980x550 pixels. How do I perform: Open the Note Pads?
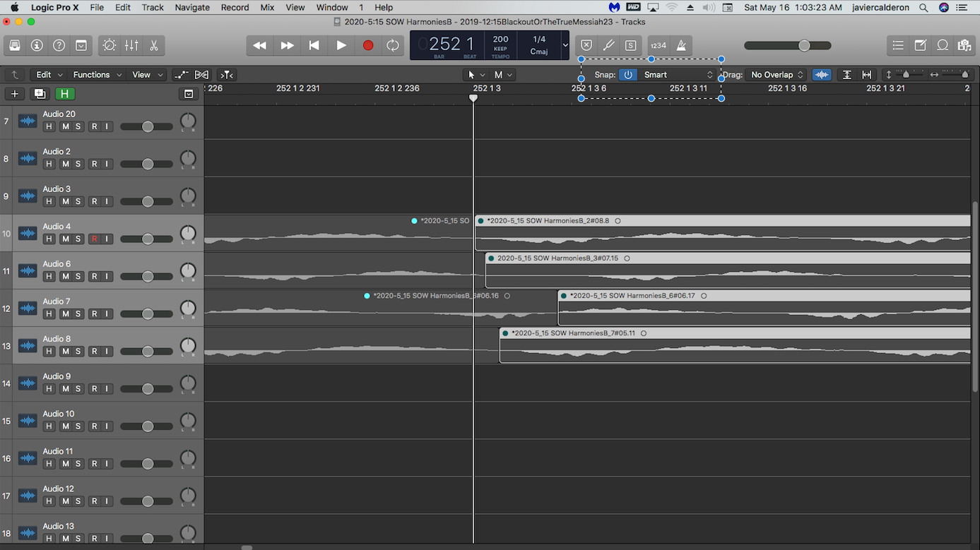click(x=921, y=45)
